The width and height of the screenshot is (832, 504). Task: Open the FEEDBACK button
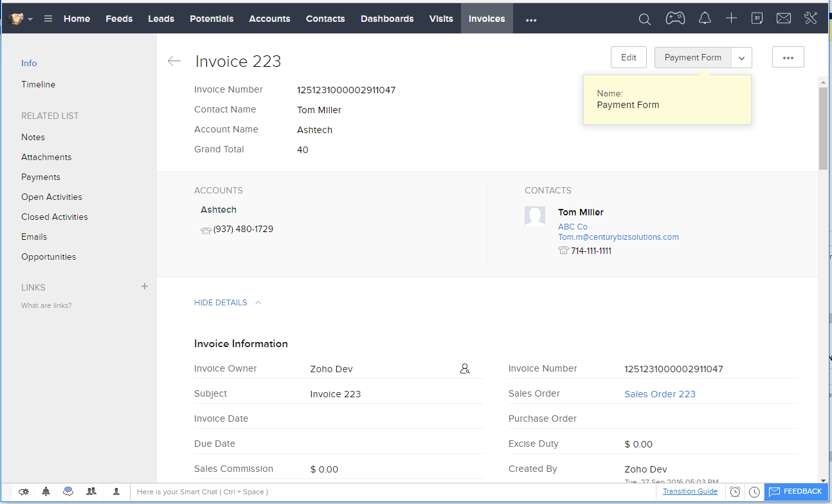click(796, 492)
